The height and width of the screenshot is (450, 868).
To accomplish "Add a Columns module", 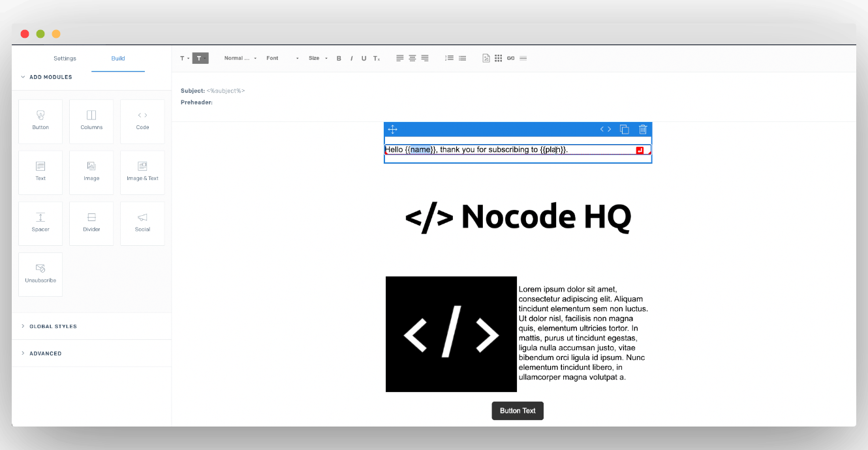I will pos(91,121).
